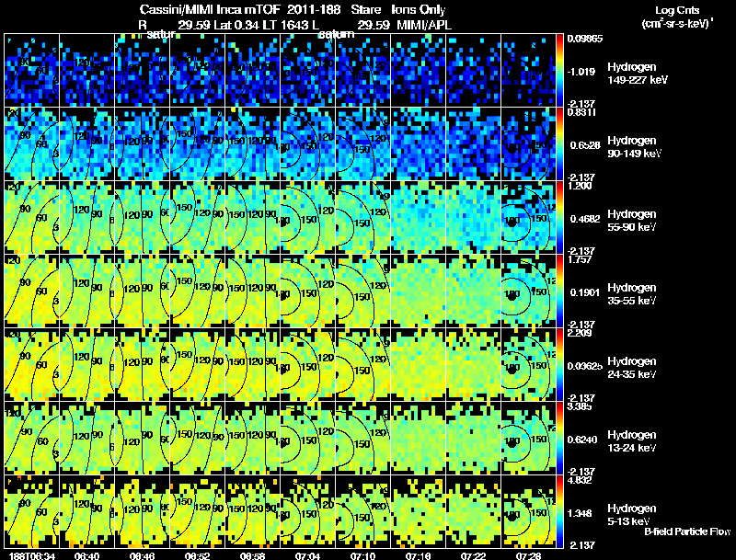This screenshot has width=736, height=560.
Task: Select the '1.348' colorbar value
Action: coord(581,514)
